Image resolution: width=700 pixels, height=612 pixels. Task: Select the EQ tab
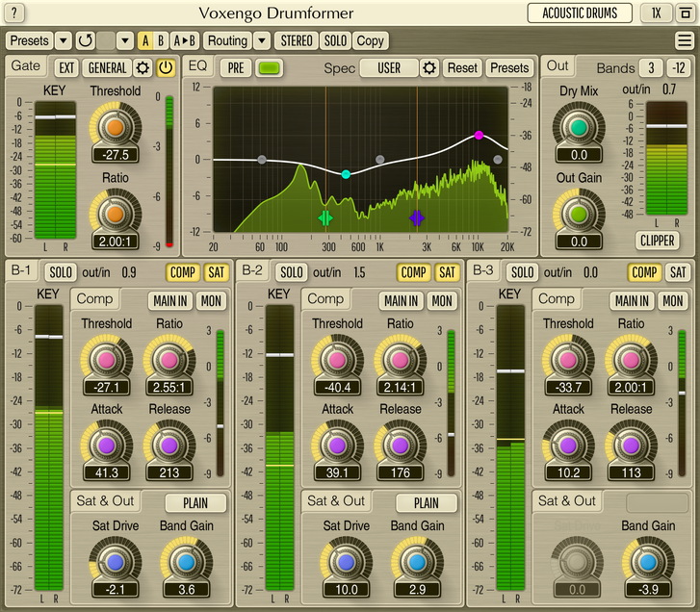(197, 65)
